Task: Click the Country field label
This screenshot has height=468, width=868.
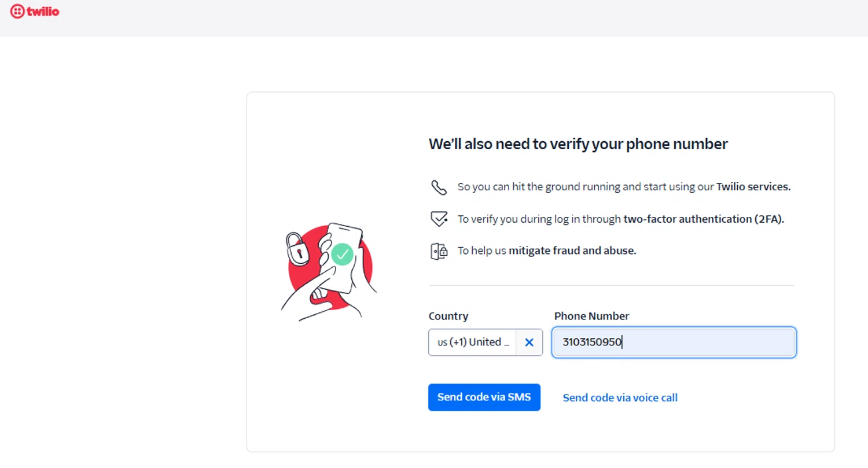Action: 448,316
